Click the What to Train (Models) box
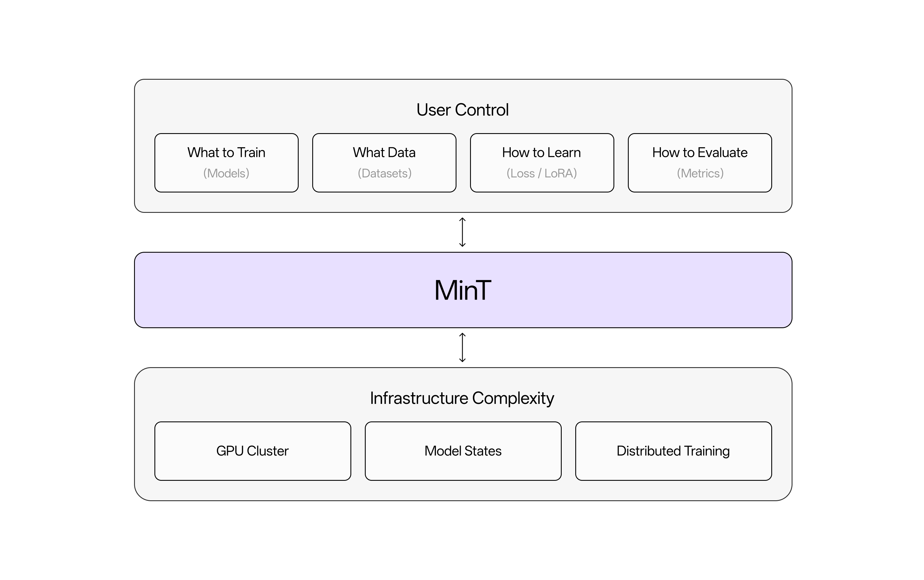This screenshot has height=580, width=924. (x=226, y=162)
